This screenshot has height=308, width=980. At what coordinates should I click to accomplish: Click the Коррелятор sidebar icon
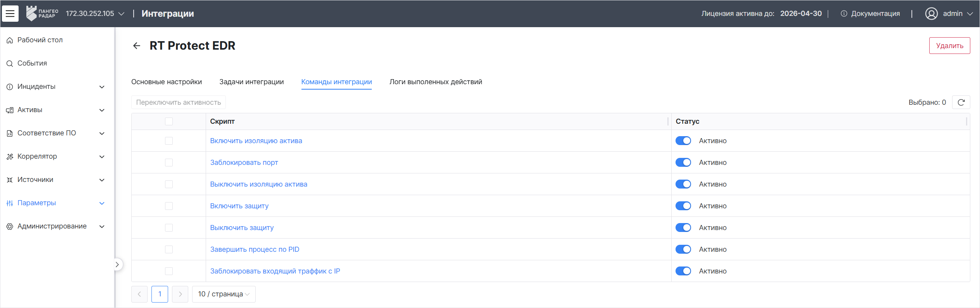pos(10,156)
